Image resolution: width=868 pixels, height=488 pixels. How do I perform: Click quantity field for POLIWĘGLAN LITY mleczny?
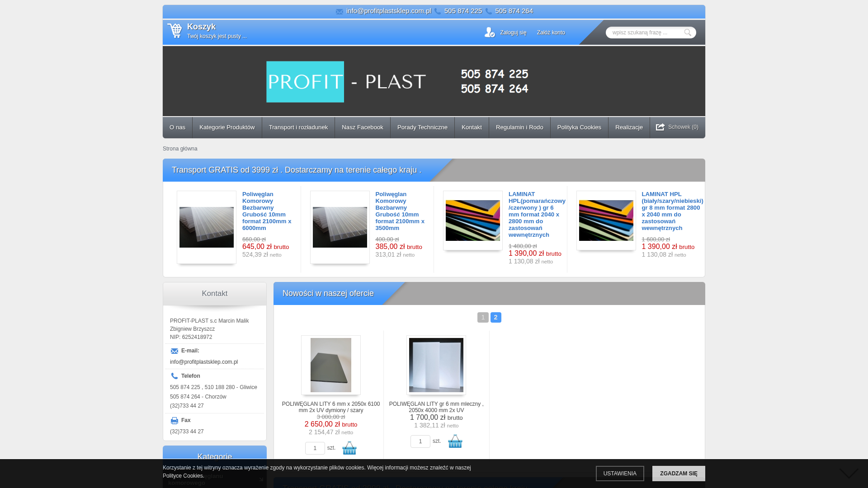pyautogui.click(x=420, y=441)
